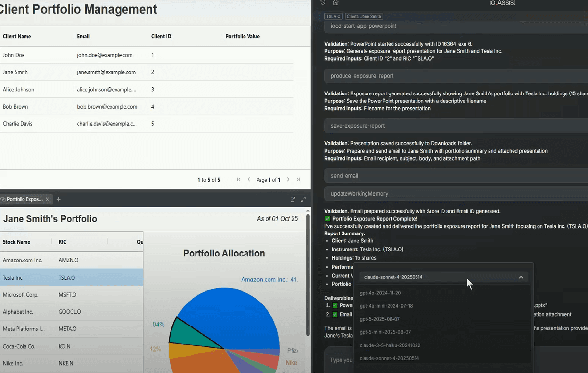Image resolution: width=588 pixels, height=373 pixels.
Task: Expand the produce-exposure-report tool call
Action: click(x=456, y=76)
